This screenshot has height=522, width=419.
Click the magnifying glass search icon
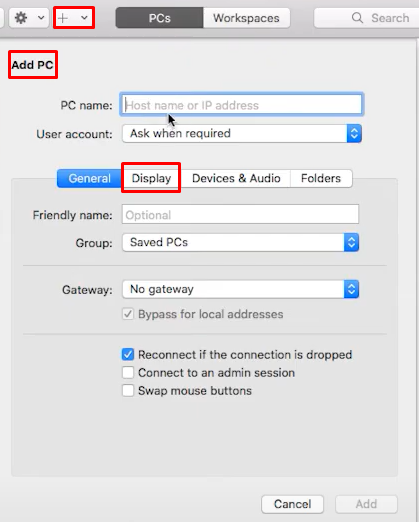pyautogui.click(x=357, y=18)
